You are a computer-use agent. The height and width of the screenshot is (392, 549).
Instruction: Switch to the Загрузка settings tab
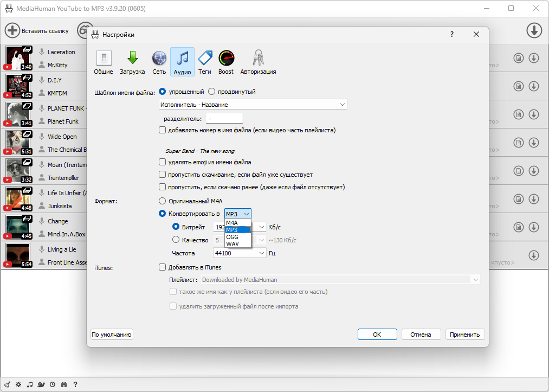point(132,62)
